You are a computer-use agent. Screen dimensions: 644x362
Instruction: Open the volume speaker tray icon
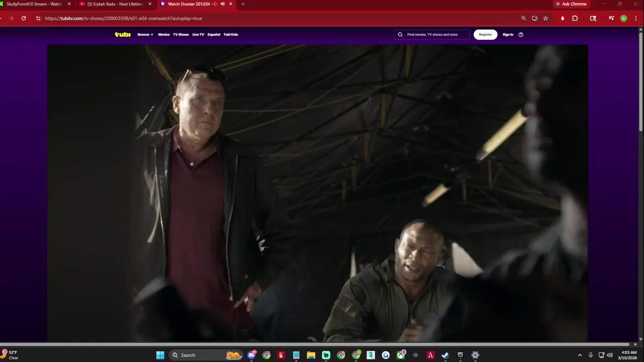(610, 355)
